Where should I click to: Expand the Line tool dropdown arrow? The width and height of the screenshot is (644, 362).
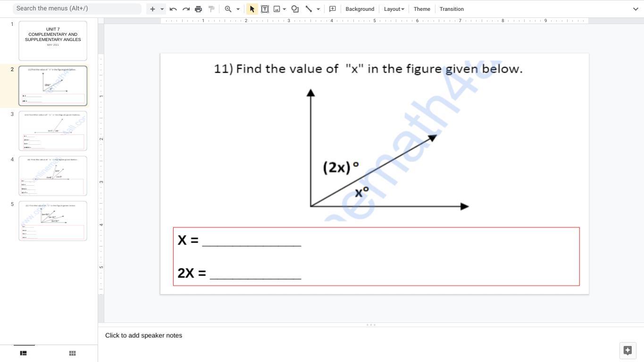click(x=318, y=9)
